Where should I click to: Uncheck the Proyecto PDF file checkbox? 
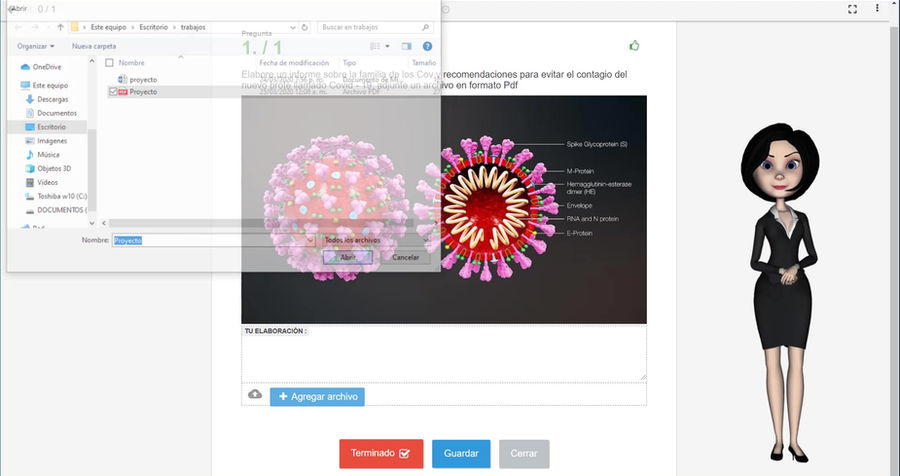(112, 91)
